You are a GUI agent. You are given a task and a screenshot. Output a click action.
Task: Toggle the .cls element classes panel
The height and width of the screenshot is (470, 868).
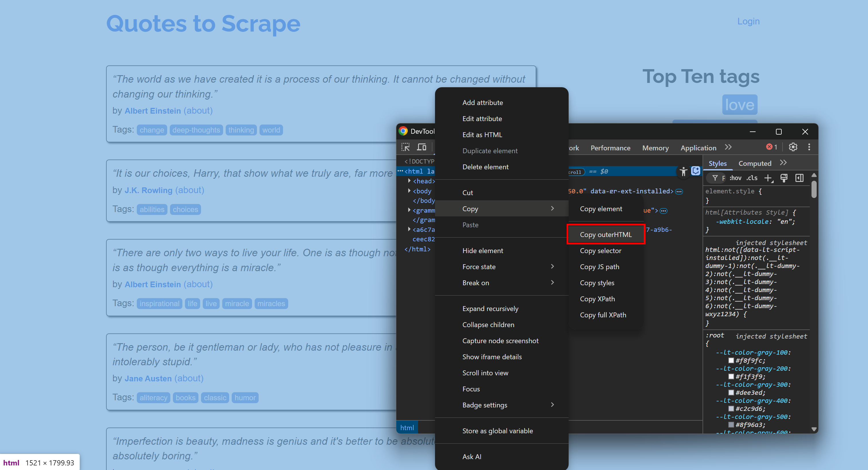coord(752,178)
